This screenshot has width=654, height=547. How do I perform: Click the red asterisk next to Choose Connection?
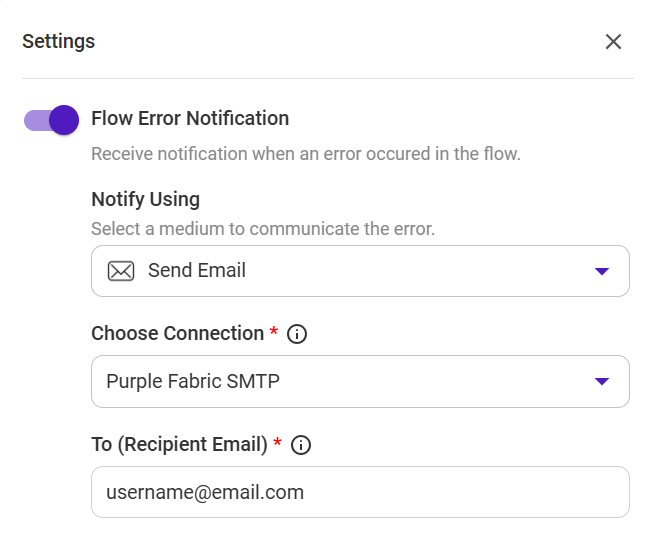point(274,332)
